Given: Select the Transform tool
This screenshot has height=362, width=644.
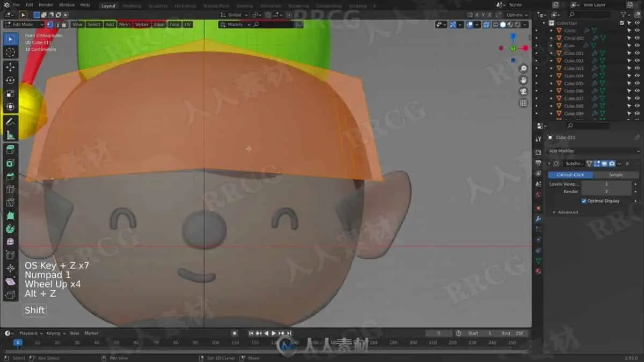Looking at the screenshot, I should coord(10,107).
